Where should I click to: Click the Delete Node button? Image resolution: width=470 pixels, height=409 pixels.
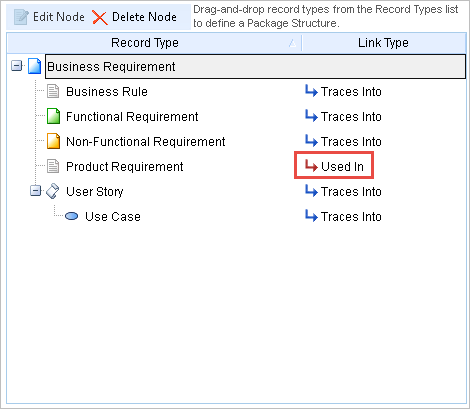click(134, 17)
